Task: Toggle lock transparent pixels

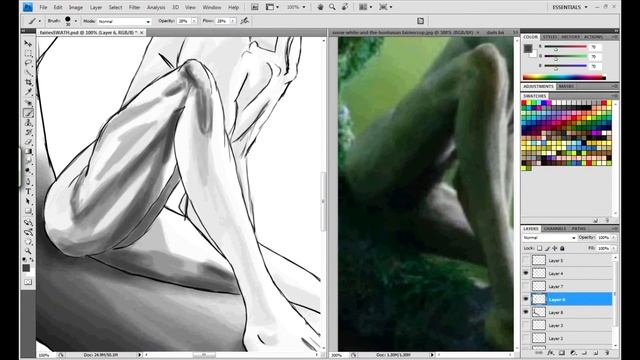Action: tap(540, 248)
